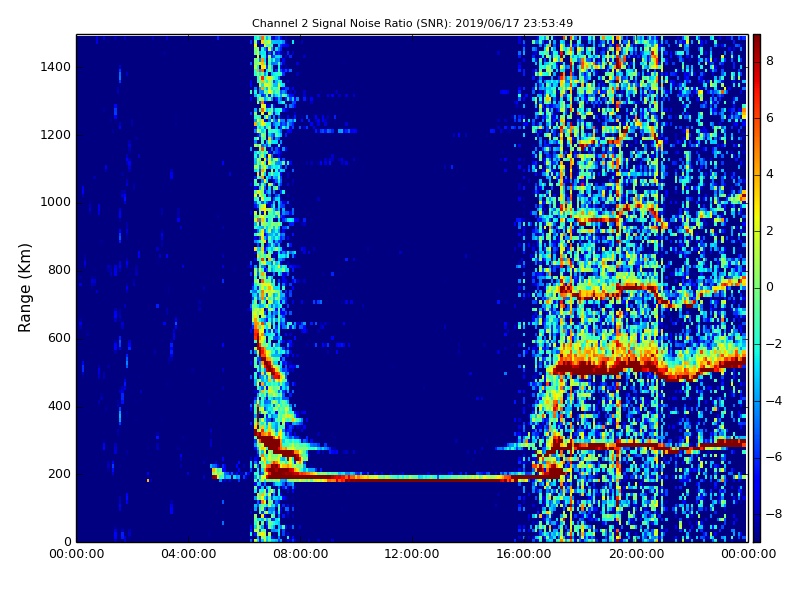Image resolution: width=800 pixels, height=600 pixels.
Task: Click the 12:00:00 time axis label
Action: coord(412,554)
